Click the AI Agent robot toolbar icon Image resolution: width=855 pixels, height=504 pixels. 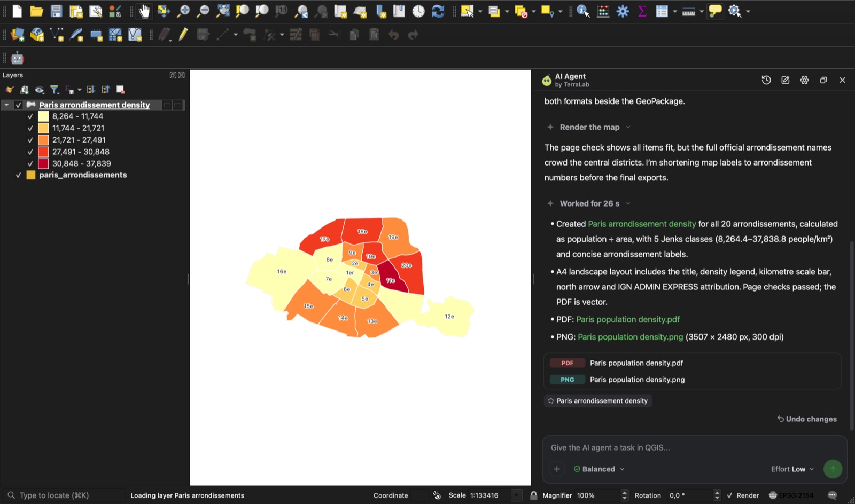point(17,58)
